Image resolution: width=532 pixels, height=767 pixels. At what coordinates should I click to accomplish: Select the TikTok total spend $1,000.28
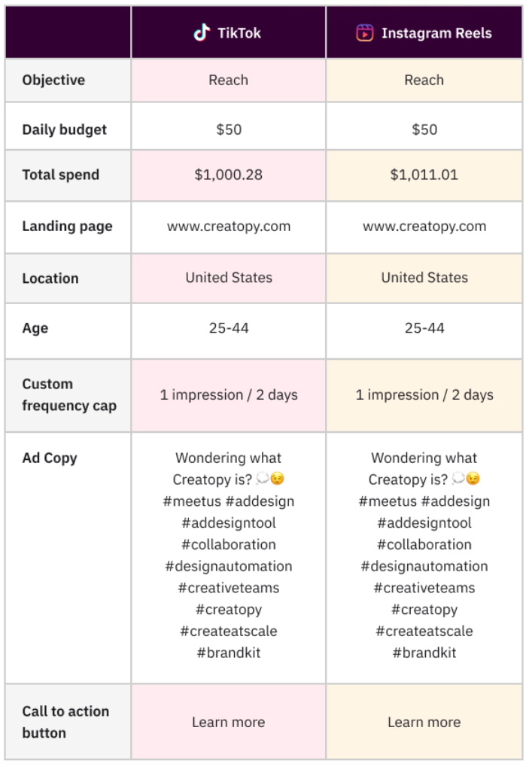pyautogui.click(x=228, y=175)
